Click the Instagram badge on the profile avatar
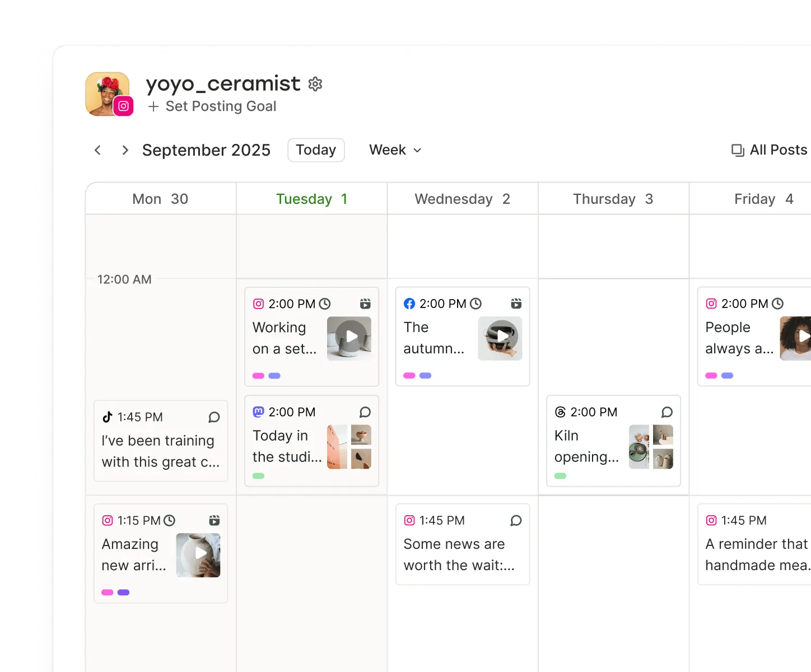The width and height of the screenshot is (811, 672). tap(124, 106)
